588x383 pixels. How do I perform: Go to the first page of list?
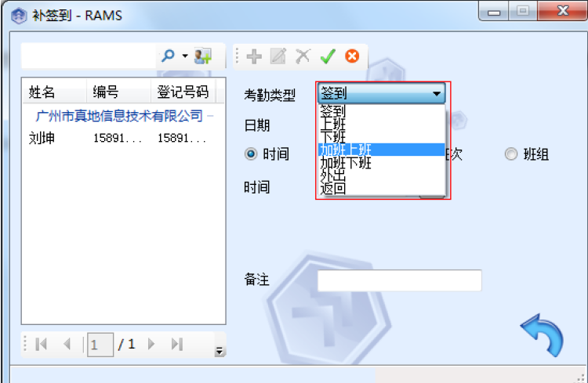[x=42, y=344]
